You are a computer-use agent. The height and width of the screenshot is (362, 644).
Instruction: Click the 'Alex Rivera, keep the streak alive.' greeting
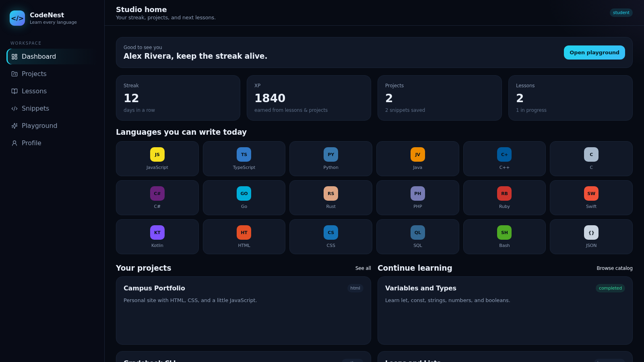tap(195, 56)
